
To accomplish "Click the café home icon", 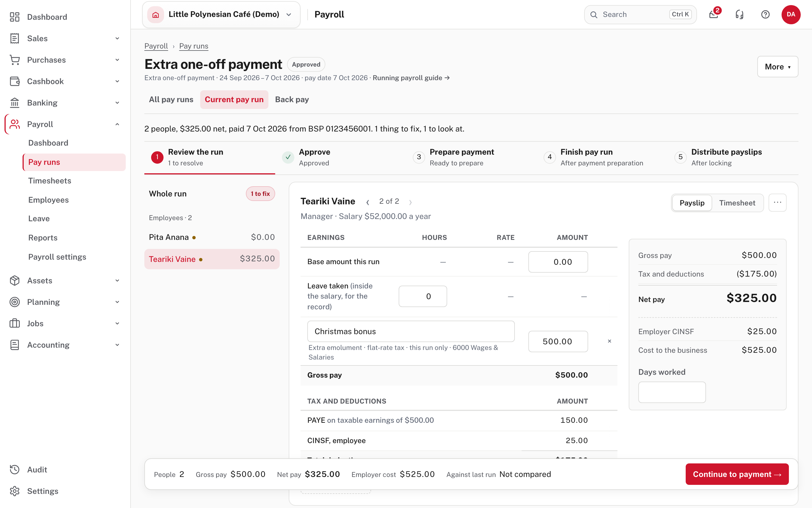I will 156,14.
